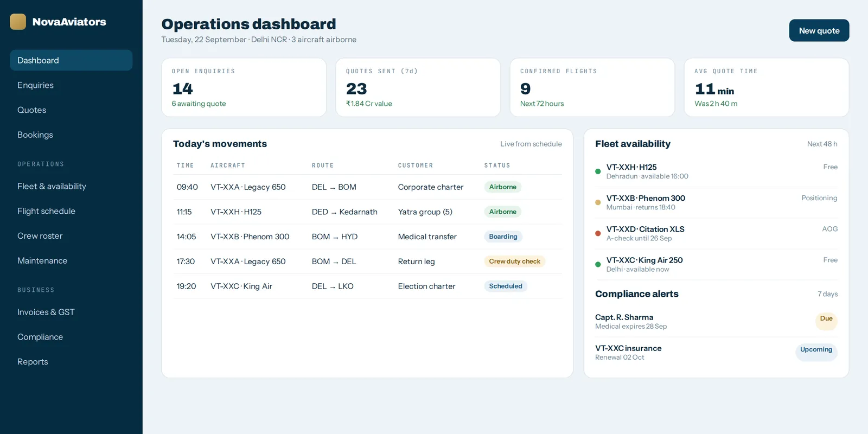The height and width of the screenshot is (434, 868).
Task: Click the ROUTE column header
Action: 323,165
